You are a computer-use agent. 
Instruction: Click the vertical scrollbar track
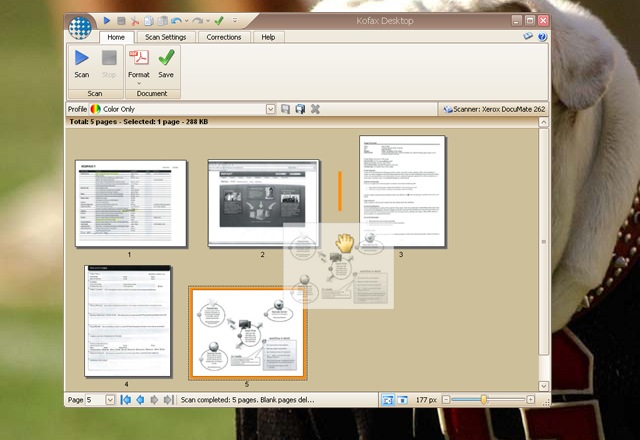pyautogui.click(x=543, y=367)
